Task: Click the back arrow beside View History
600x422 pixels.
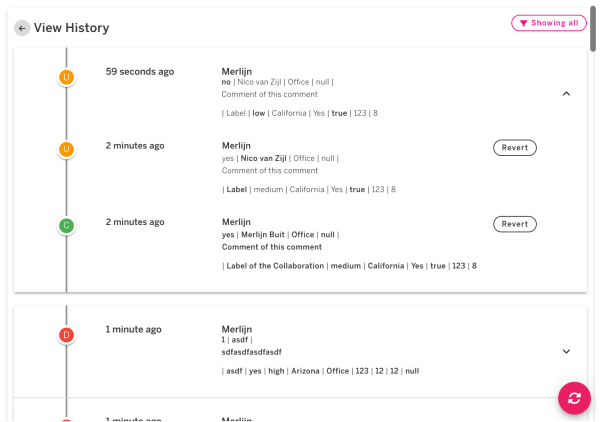Action: 22,28
